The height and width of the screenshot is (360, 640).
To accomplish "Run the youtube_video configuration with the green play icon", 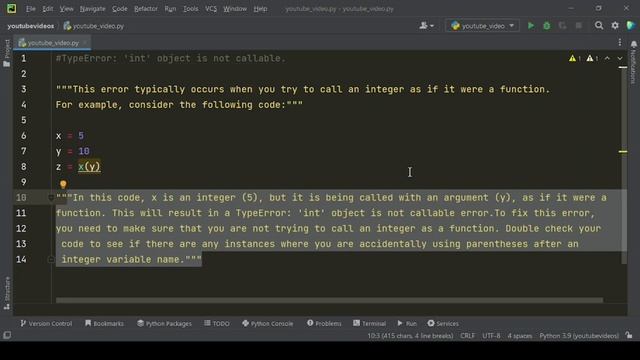I will coord(531,26).
